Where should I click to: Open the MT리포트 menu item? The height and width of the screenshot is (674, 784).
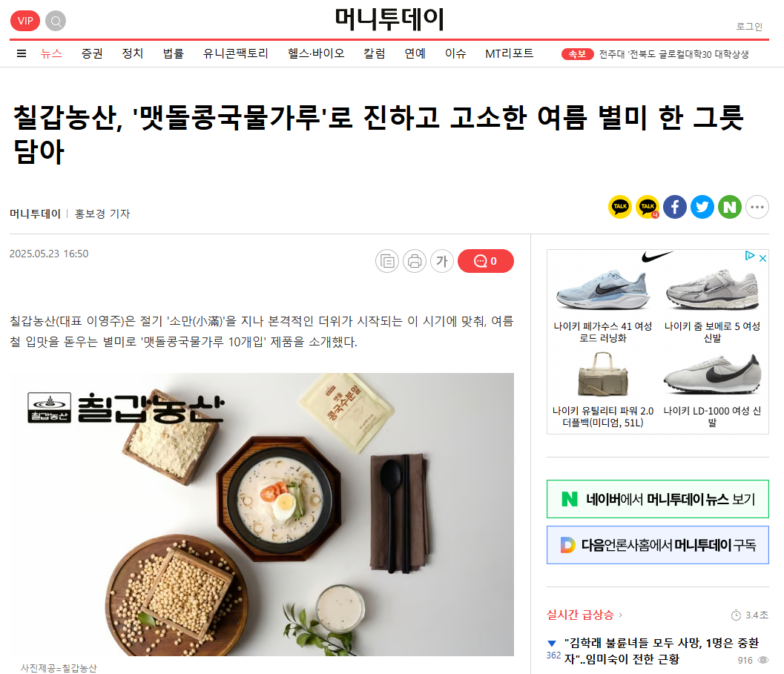click(x=509, y=53)
